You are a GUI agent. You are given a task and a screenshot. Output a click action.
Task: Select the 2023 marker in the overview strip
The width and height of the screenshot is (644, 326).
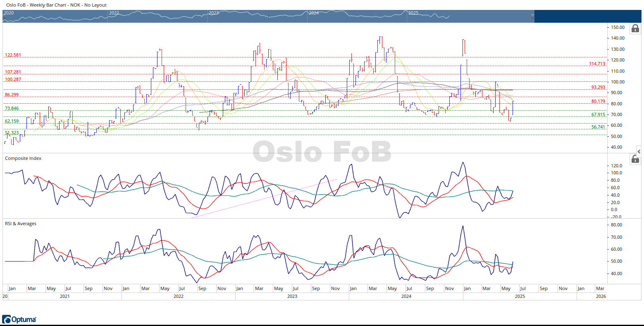pyautogui.click(x=214, y=13)
